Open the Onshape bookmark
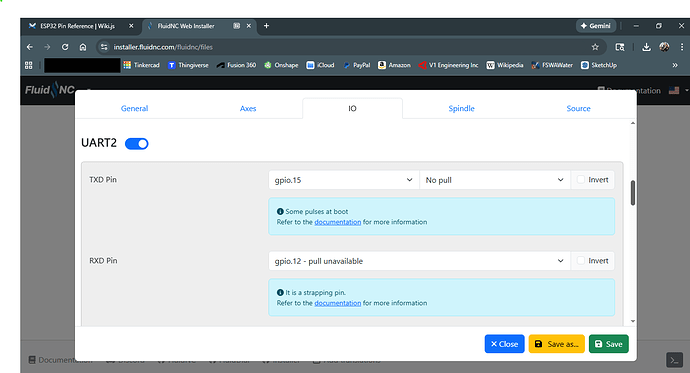690x373 pixels. pos(281,65)
